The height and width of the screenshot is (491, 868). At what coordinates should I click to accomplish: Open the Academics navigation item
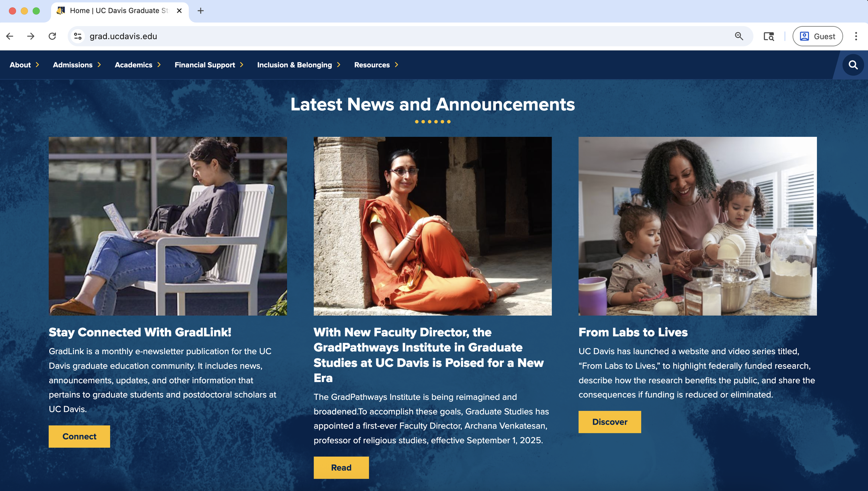pyautogui.click(x=133, y=65)
